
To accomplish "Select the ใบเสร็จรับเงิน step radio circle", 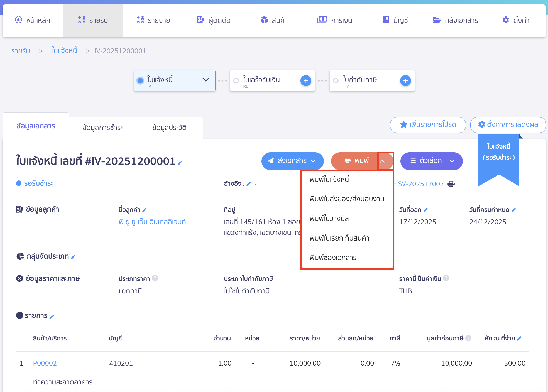I will (x=236, y=80).
